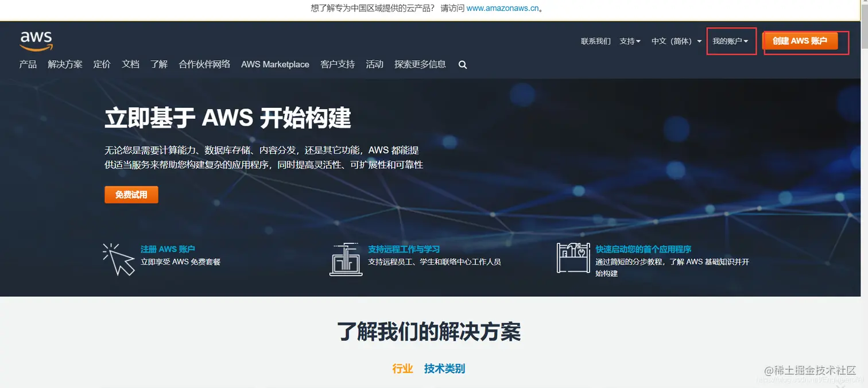The image size is (868, 388).
Task: Open the AWS Marketplace menu item
Action: pos(275,64)
